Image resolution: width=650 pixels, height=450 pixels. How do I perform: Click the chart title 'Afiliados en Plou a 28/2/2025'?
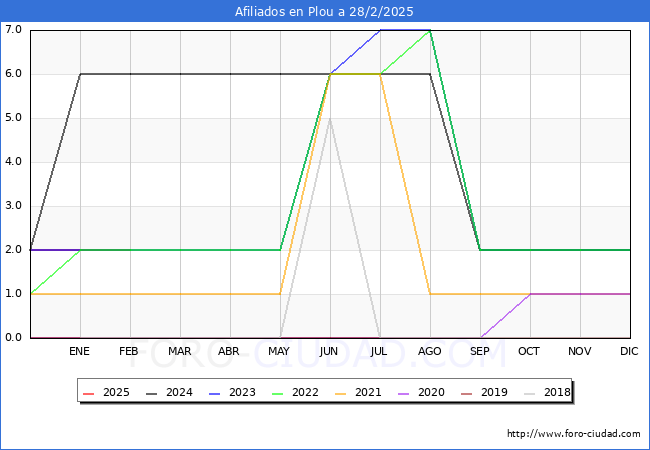(x=324, y=11)
